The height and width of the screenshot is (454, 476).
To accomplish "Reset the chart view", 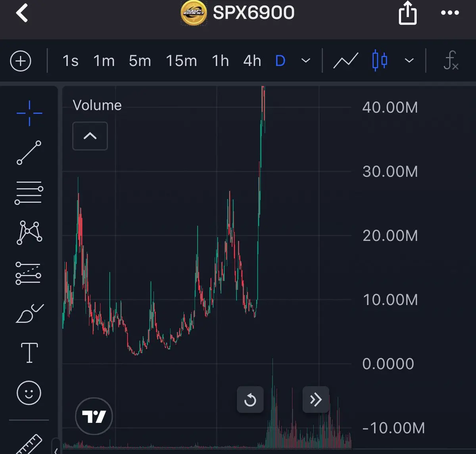I will point(250,400).
